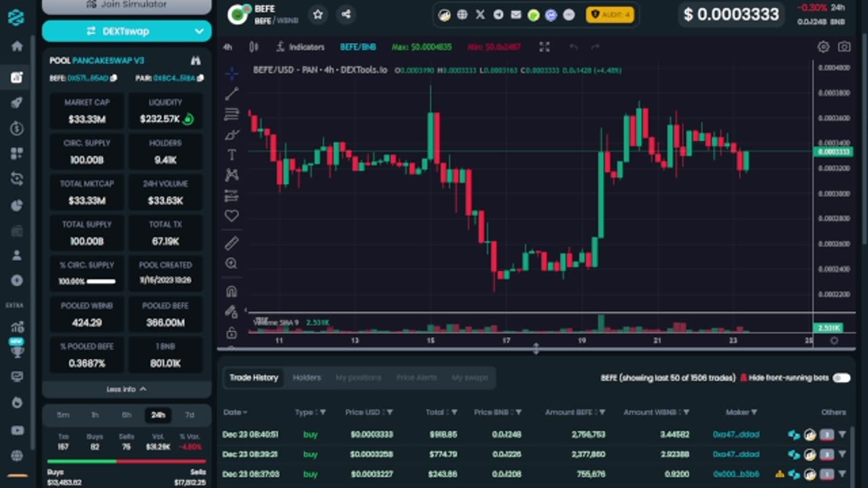
Task: Open the dollar coin sidebar icon
Action: tap(17, 129)
